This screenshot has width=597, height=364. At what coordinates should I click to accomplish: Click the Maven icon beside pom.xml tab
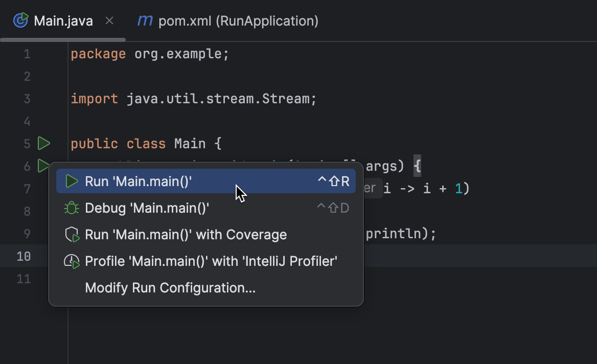pos(144,20)
